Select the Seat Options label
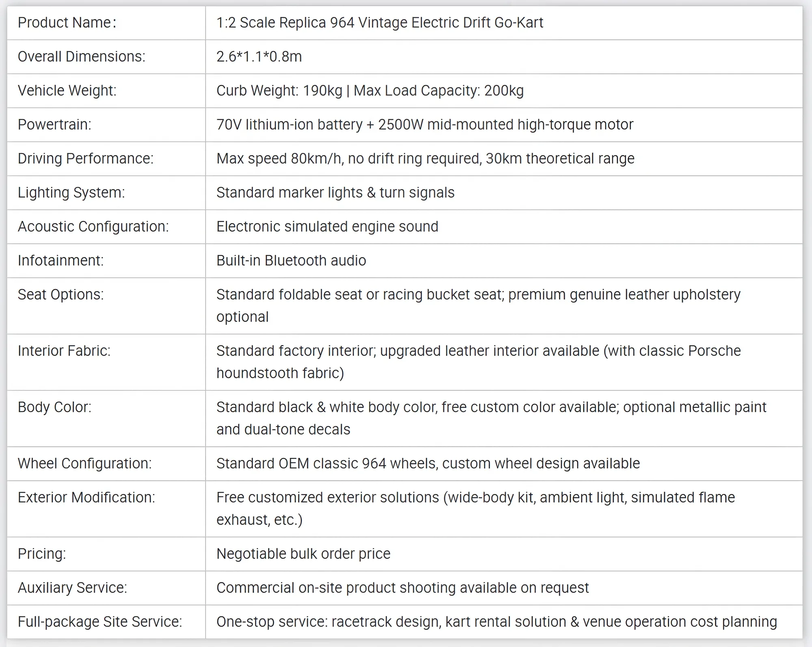The height and width of the screenshot is (647, 812). (x=61, y=295)
